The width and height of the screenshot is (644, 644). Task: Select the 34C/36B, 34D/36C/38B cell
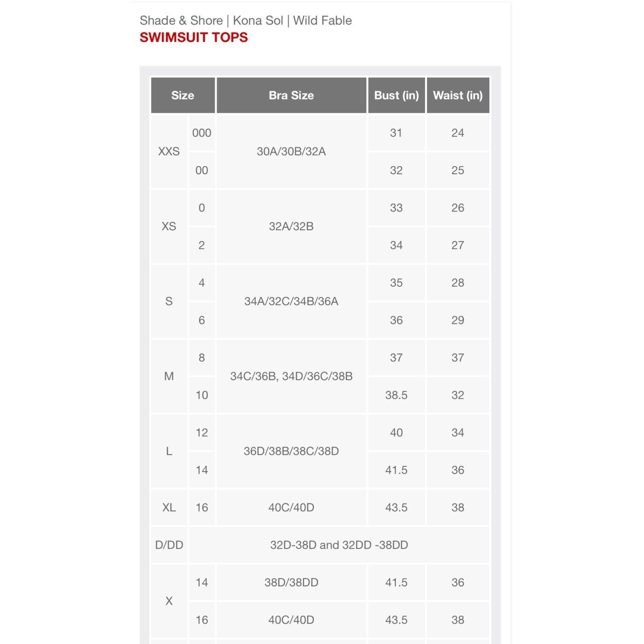pyautogui.click(x=291, y=376)
